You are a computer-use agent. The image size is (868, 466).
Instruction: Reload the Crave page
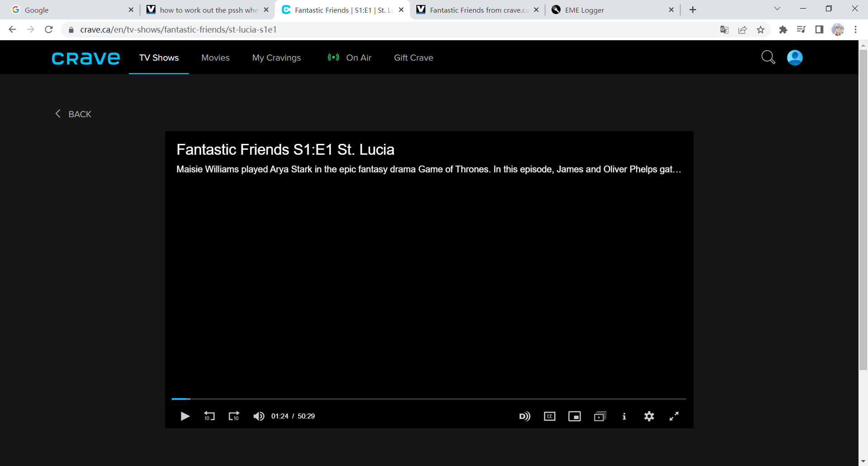click(49, 29)
